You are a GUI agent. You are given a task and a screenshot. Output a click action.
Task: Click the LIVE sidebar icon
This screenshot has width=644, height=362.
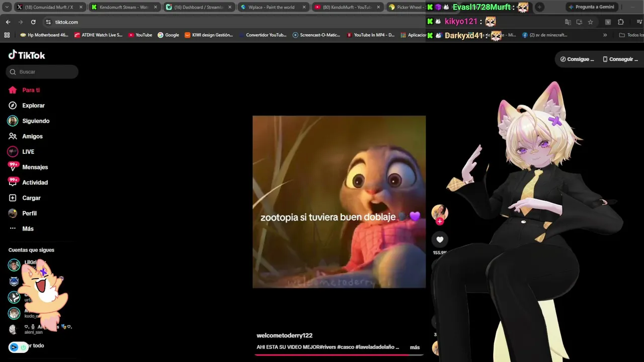(x=13, y=152)
